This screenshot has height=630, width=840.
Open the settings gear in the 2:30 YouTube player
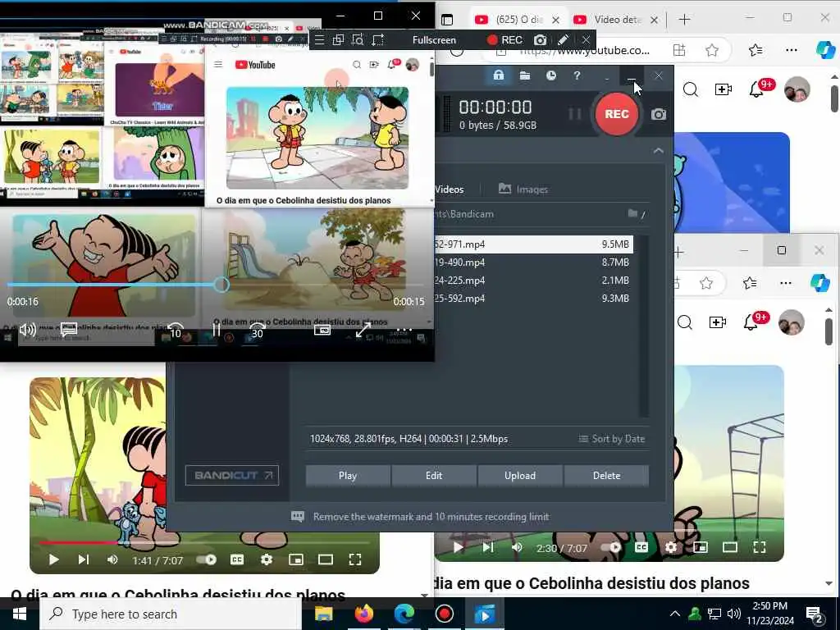(671, 547)
